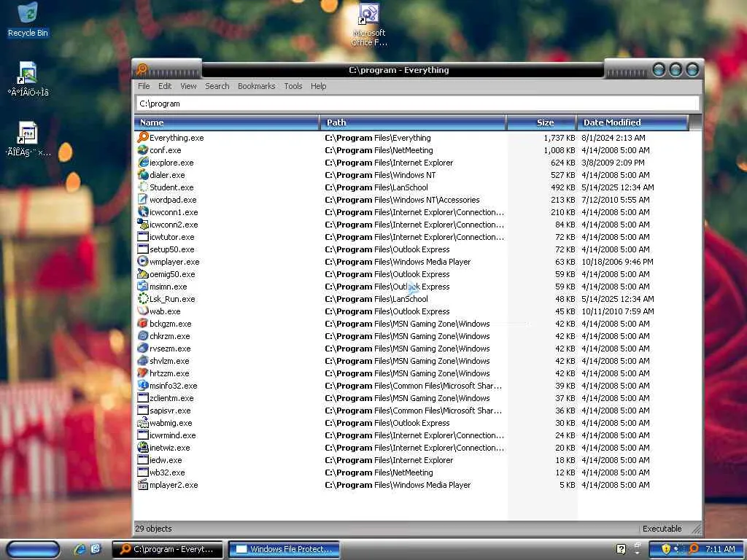Click the 29 objects status text
The width and height of the screenshot is (747, 560).
tap(153, 529)
